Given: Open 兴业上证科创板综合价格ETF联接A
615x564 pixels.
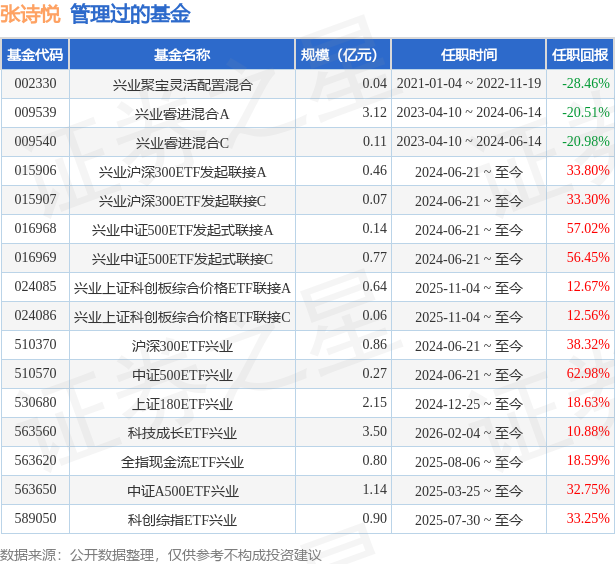Looking at the screenshot, I should [182, 288].
